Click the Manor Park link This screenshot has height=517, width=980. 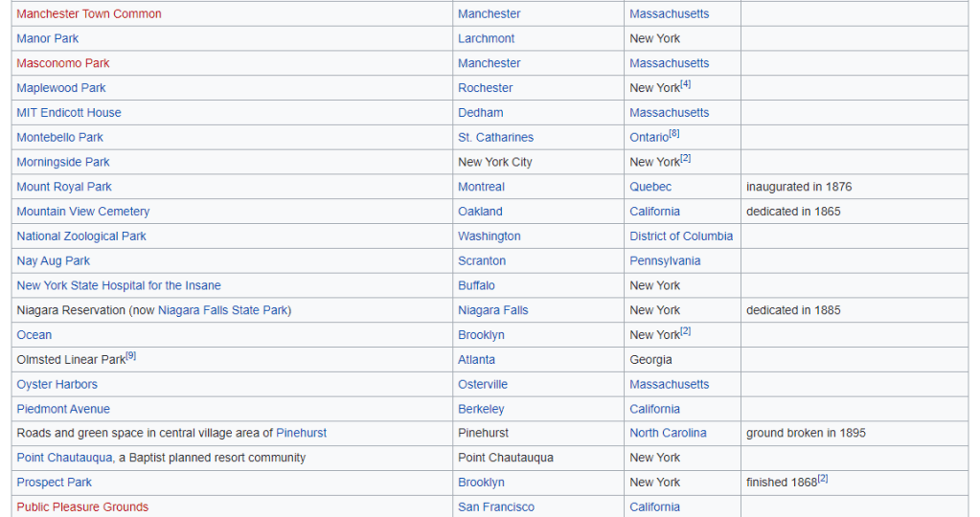(48, 39)
